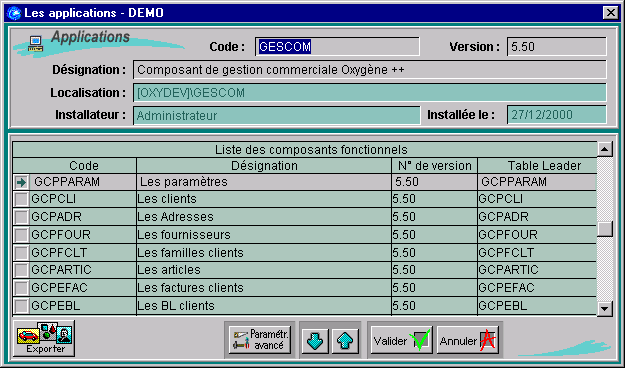Click the version 5.50 cell of GCPEBL row
Screen dimensions: 625x368
coord(434,305)
